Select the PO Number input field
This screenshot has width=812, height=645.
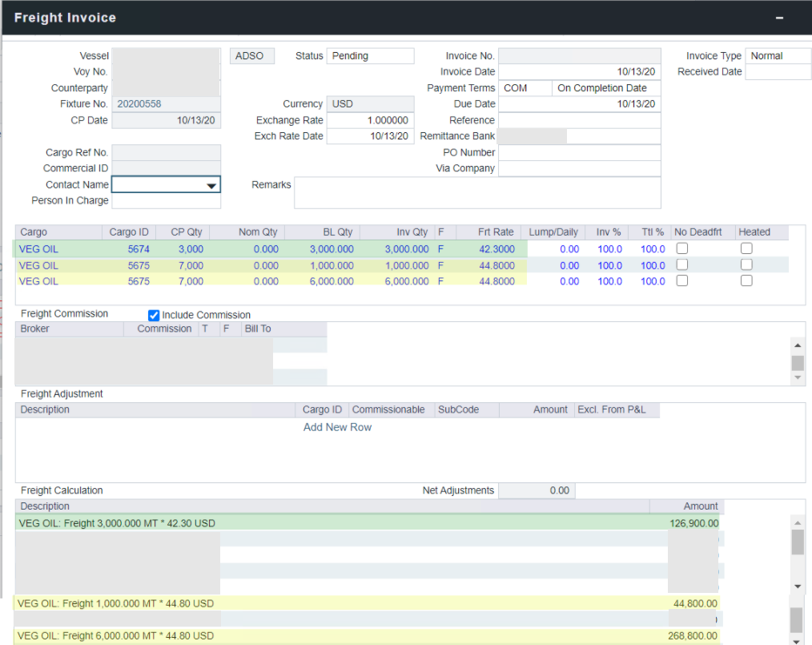click(x=579, y=152)
